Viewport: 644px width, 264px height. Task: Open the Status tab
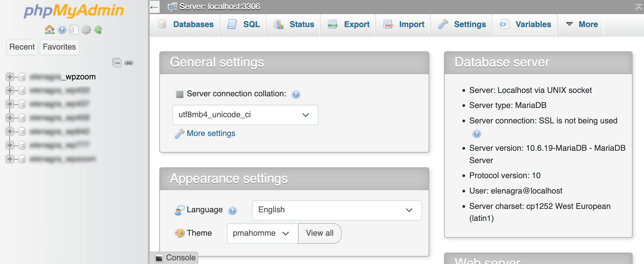(x=294, y=24)
